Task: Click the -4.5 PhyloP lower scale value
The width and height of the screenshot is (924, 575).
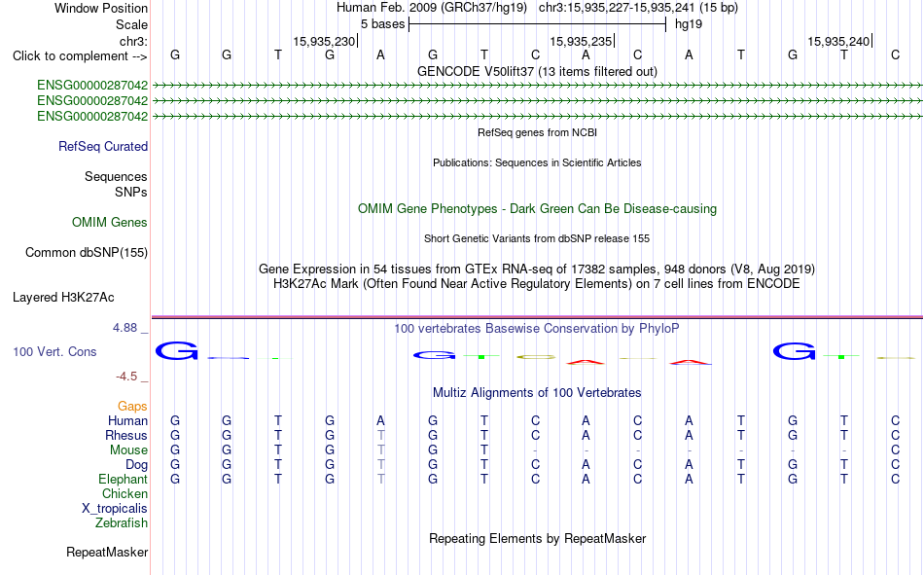Action: tap(126, 377)
